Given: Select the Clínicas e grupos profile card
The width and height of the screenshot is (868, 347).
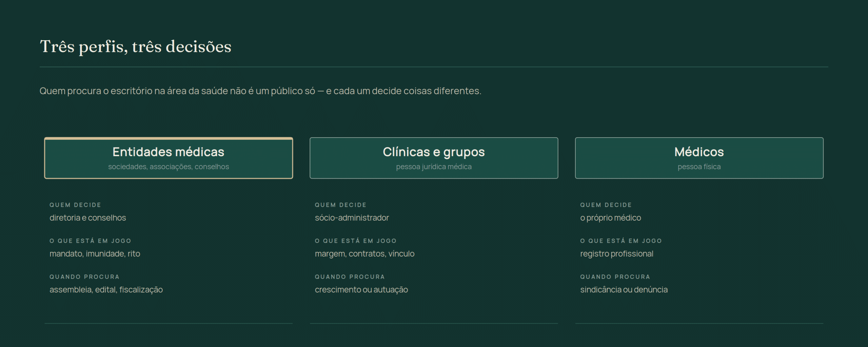Looking at the screenshot, I should (434, 158).
